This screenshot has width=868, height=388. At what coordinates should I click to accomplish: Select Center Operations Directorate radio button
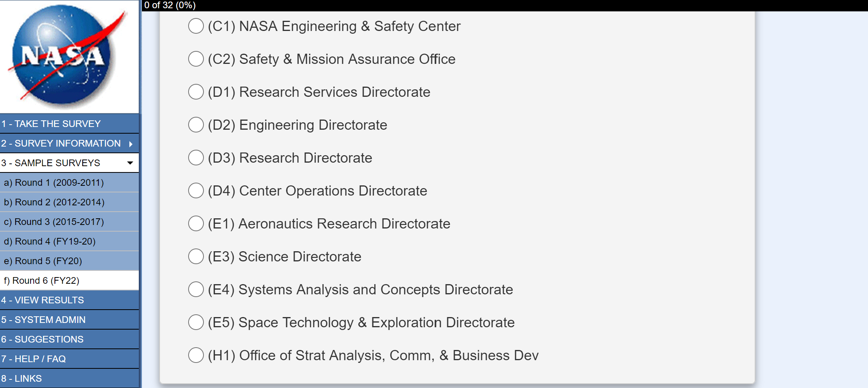tap(196, 191)
